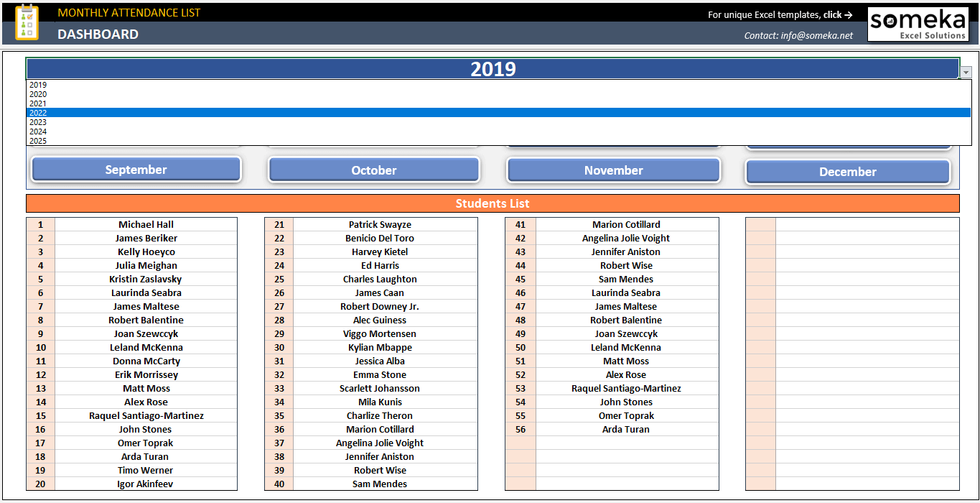980x503 pixels.
Task: Select student cell Harvey Kietel
Action: [x=386, y=252]
